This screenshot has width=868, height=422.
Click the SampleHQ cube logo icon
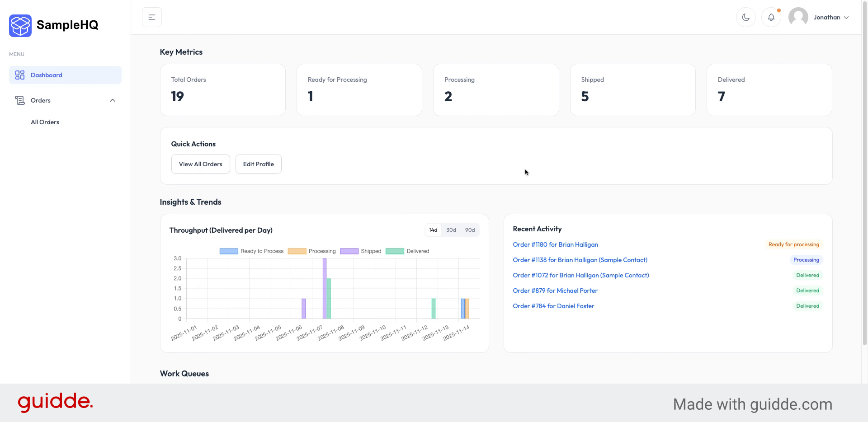(x=20, y=25)
